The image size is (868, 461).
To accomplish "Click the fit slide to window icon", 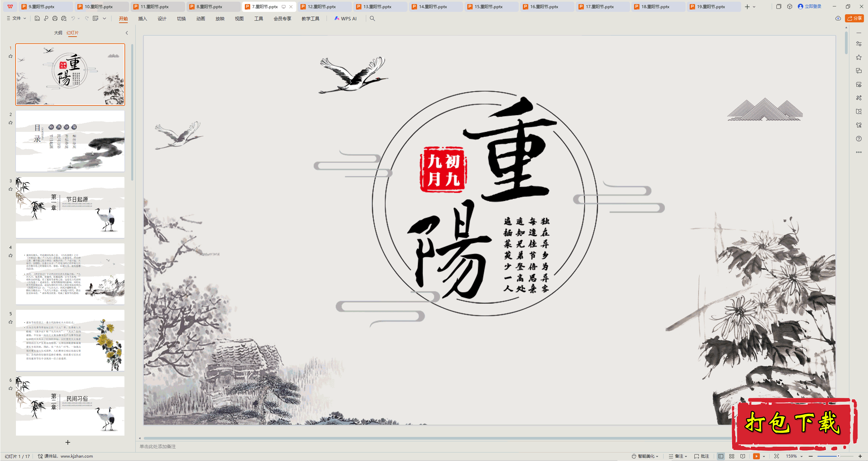I will [776, 456].
